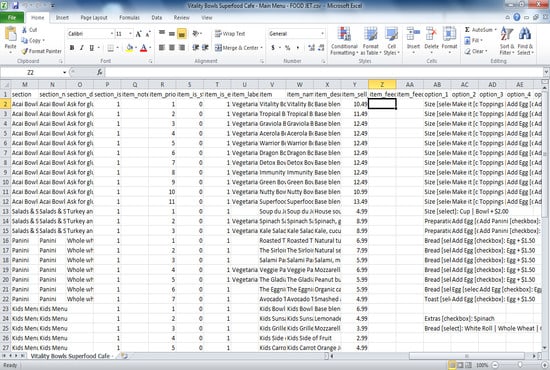Decrease decimal places

pos(321,48)
